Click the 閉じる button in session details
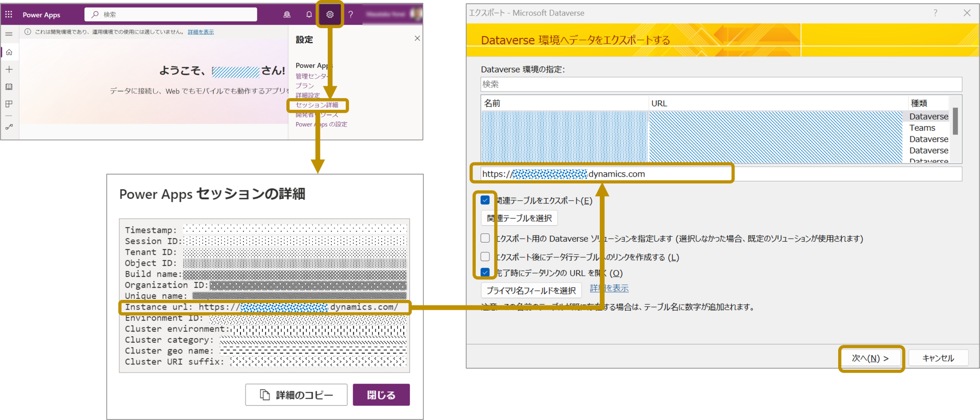The width and height of the screenshot is (980, 420). [381, 395]
